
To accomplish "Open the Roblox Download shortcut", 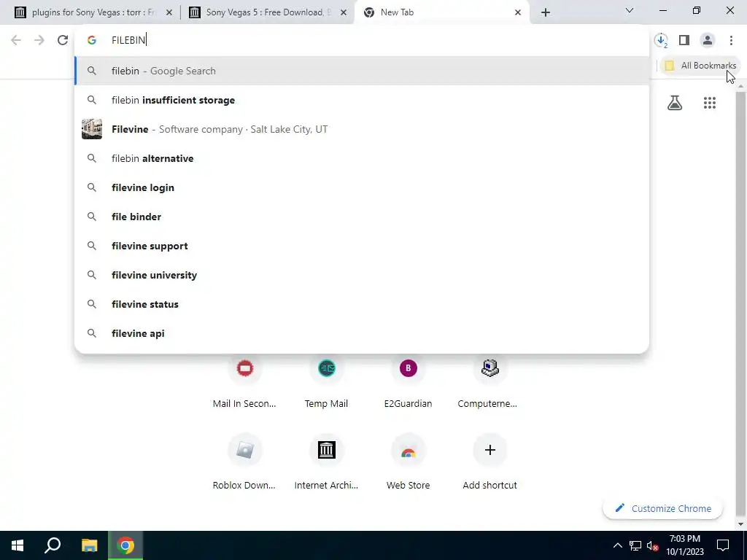I will (x=244, y=461).
